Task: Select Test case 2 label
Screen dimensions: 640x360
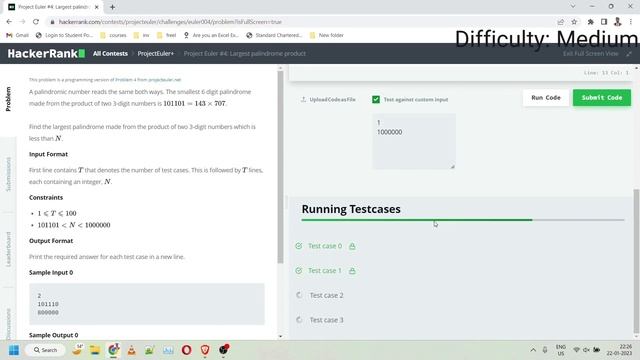Action: pyautogui.click(x=327, y=295)
